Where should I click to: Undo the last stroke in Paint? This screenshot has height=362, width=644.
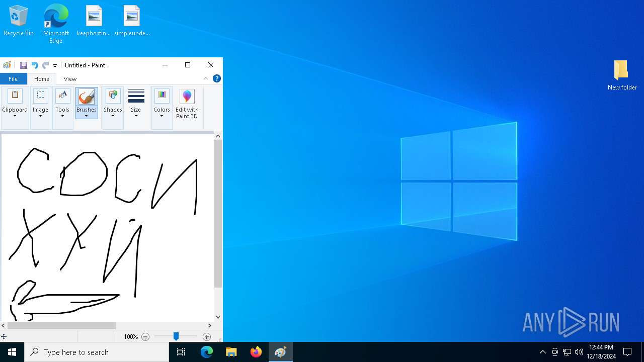point(35,65)
